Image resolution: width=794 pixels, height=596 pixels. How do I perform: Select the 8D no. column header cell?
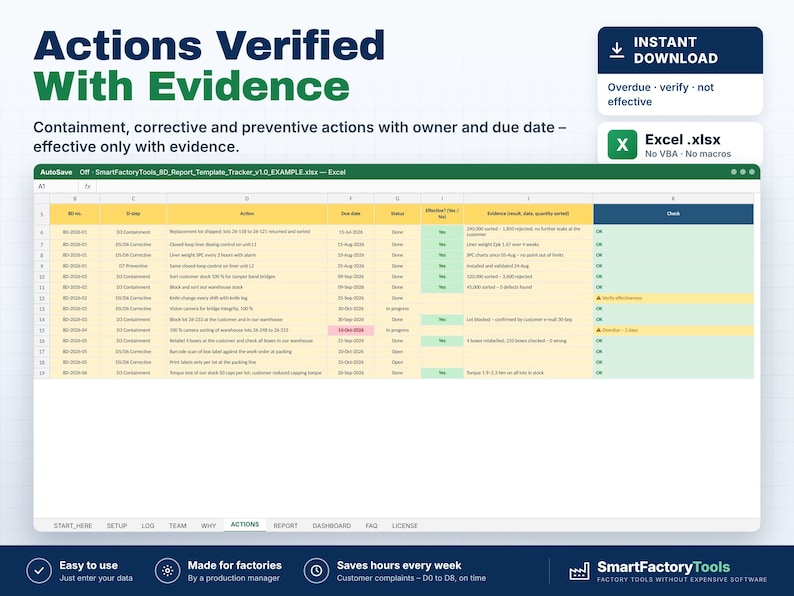(75, 214)
